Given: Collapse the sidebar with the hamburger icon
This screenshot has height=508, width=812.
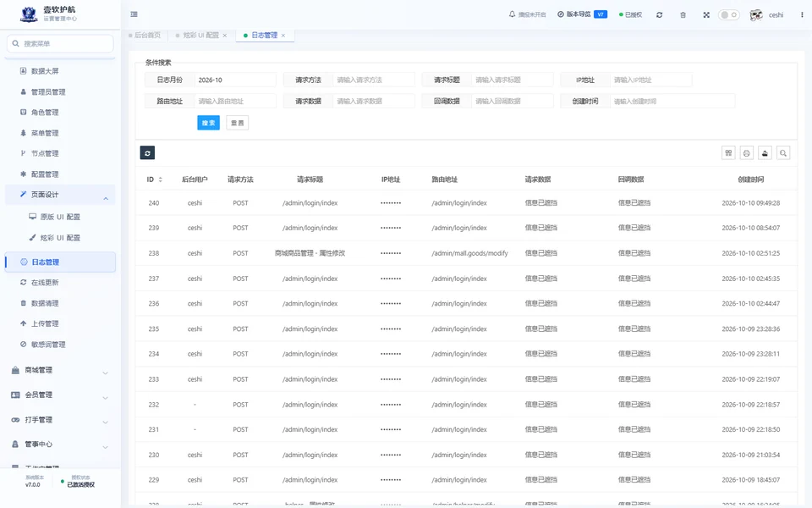Looking at the screenshot, I should click(134, 14).
